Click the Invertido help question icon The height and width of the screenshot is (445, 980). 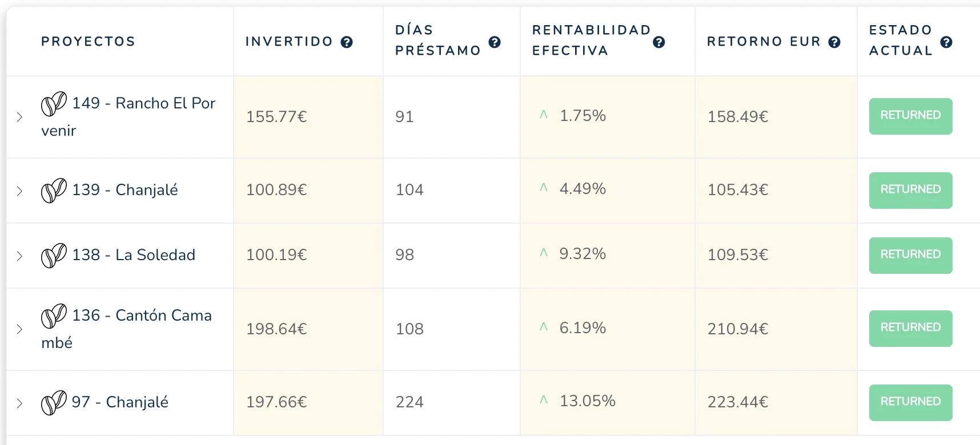pos(347,42)
